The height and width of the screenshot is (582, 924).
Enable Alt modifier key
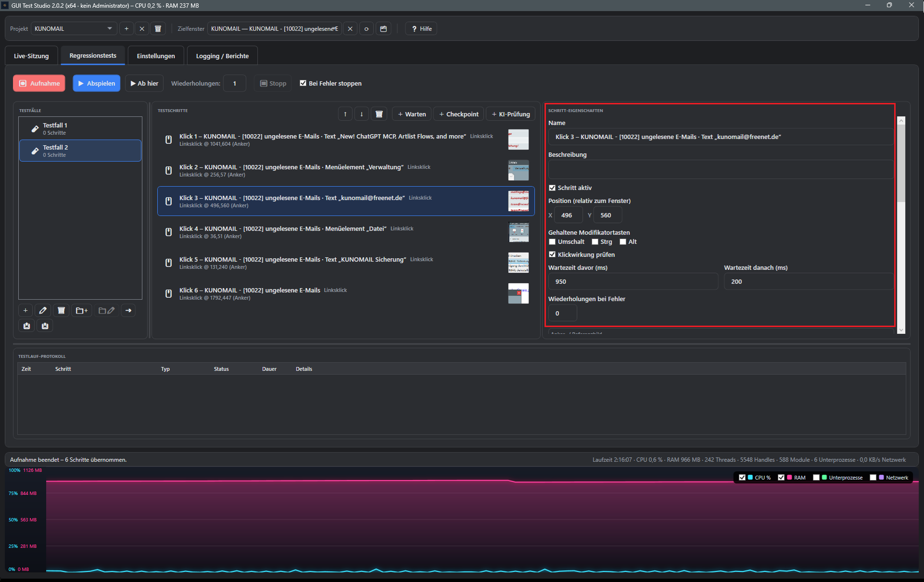[x=623, y=241]
